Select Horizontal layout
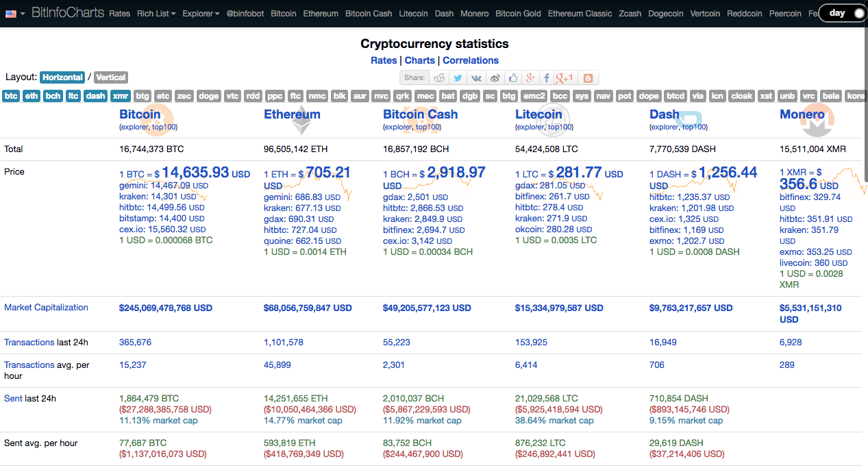The width and height of the screenshot is (868, 468). pos(62,77)
